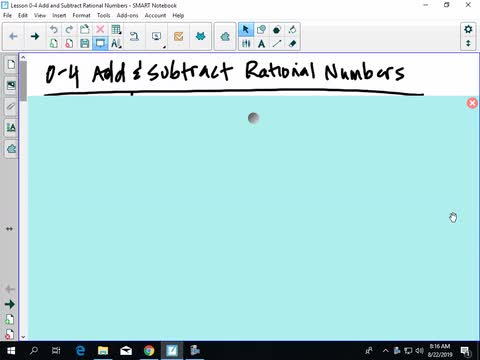Close the blue screen shade

pos(472,103)
